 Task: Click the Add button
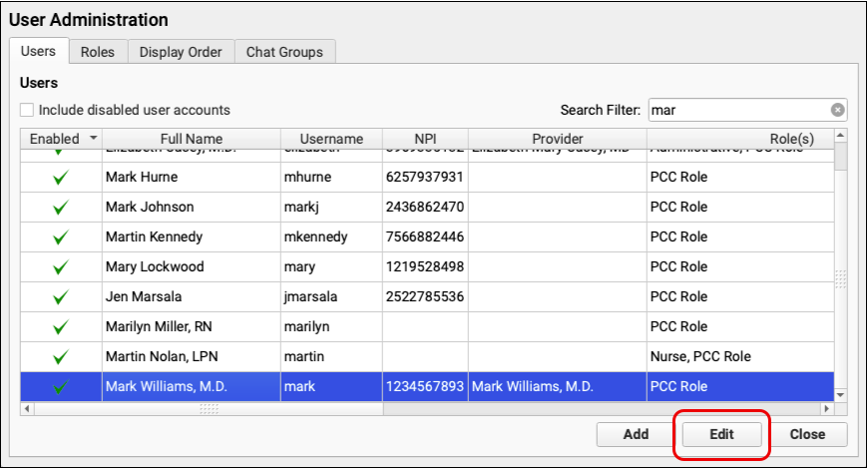point(636,434)
